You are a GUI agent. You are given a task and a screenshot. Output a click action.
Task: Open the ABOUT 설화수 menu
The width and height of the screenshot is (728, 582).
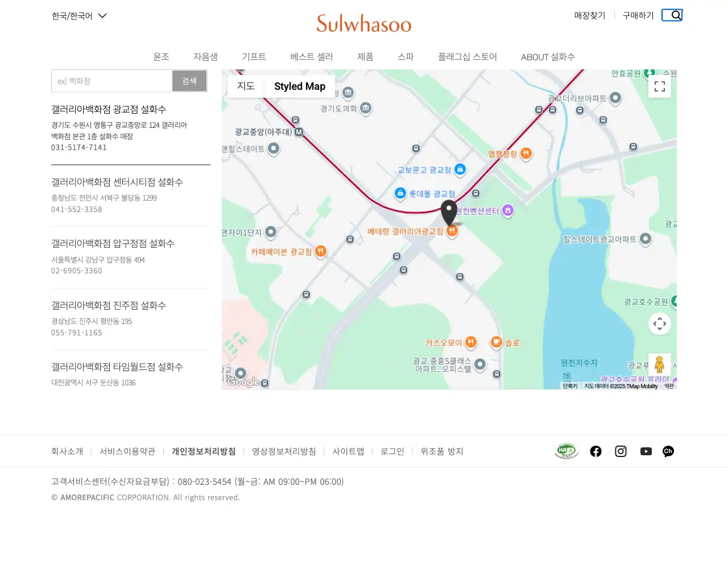click(x=548, y=57)
